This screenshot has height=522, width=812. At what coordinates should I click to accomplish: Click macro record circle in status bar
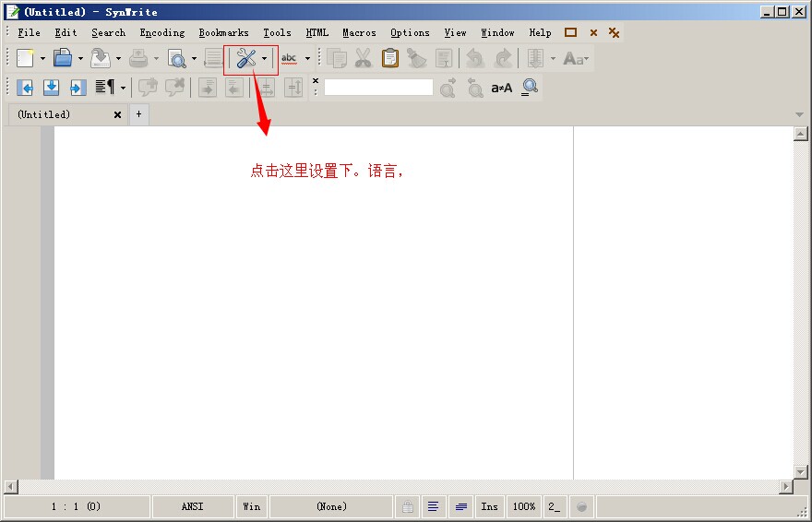click(581, 506)
